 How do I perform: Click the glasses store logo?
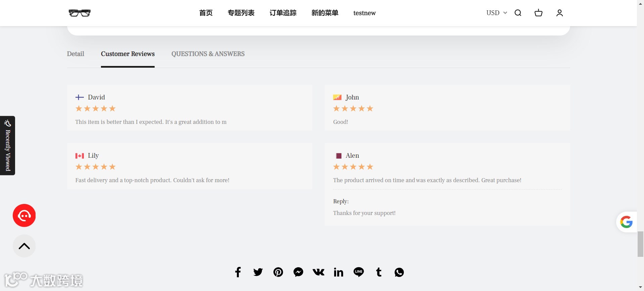79,13
